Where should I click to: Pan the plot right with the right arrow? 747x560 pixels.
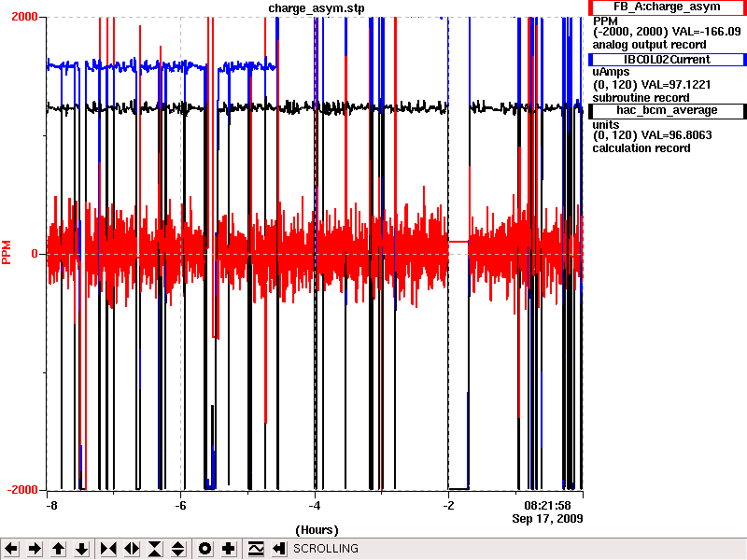pyautogui.click(x=35, y=549)
